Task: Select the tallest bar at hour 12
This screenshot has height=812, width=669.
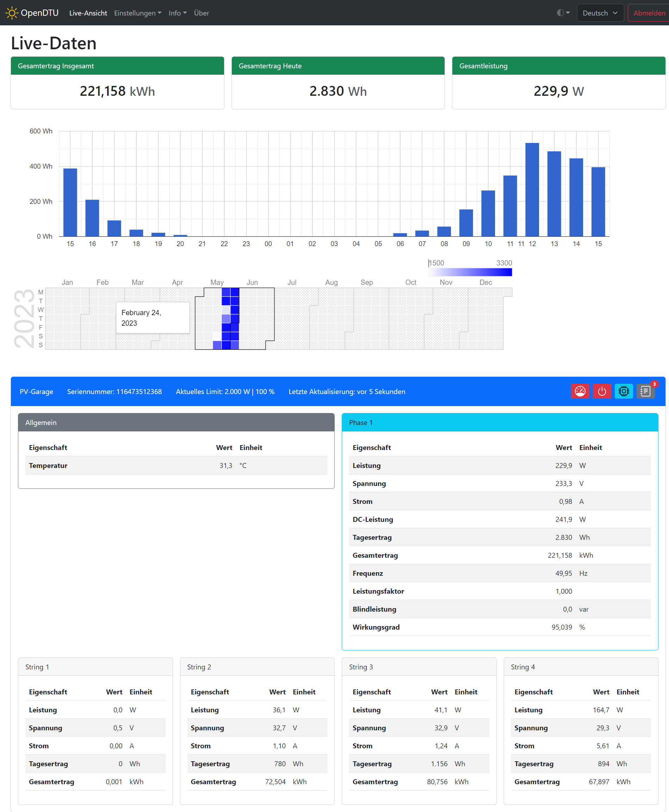Action: 532,189
